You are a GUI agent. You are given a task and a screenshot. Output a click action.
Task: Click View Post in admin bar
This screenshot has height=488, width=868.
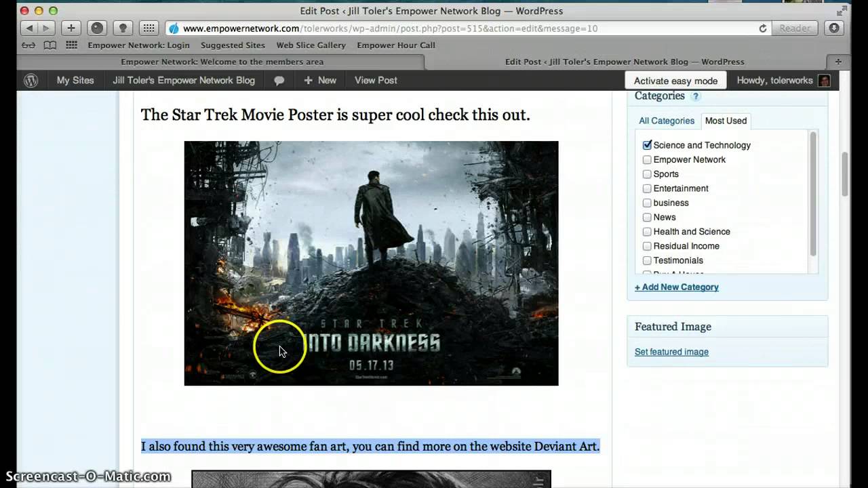click(x=376, y=80)
